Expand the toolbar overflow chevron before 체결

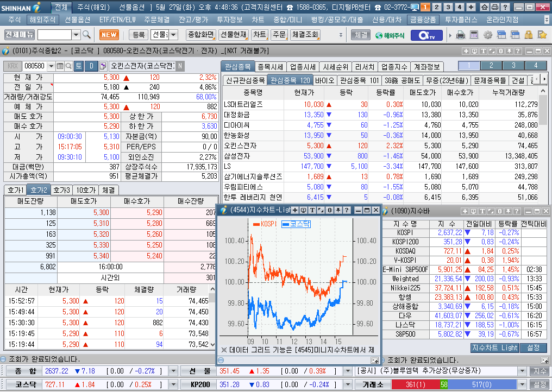(x=341, y=35)
